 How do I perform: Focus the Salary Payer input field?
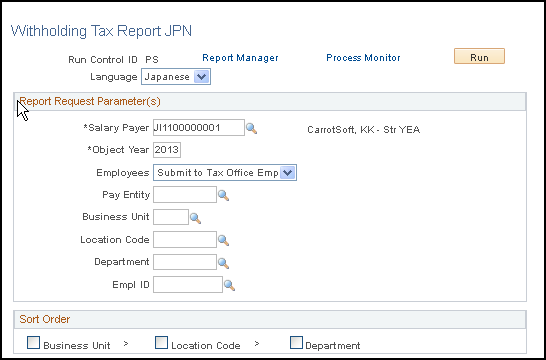199,128
